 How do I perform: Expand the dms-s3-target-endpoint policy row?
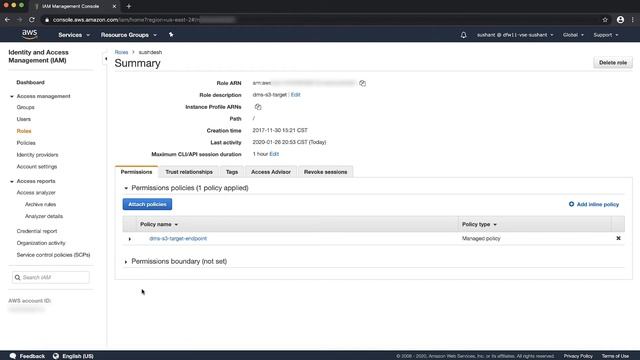click(130, 239)
